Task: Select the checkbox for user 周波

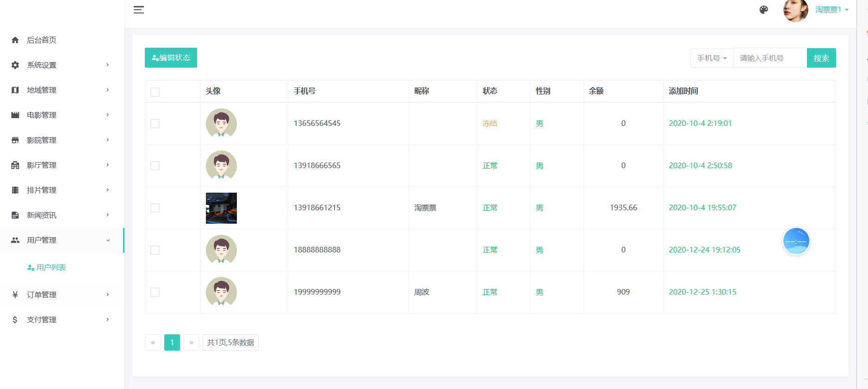Action: pyautogui.click(x=155, y=292)
